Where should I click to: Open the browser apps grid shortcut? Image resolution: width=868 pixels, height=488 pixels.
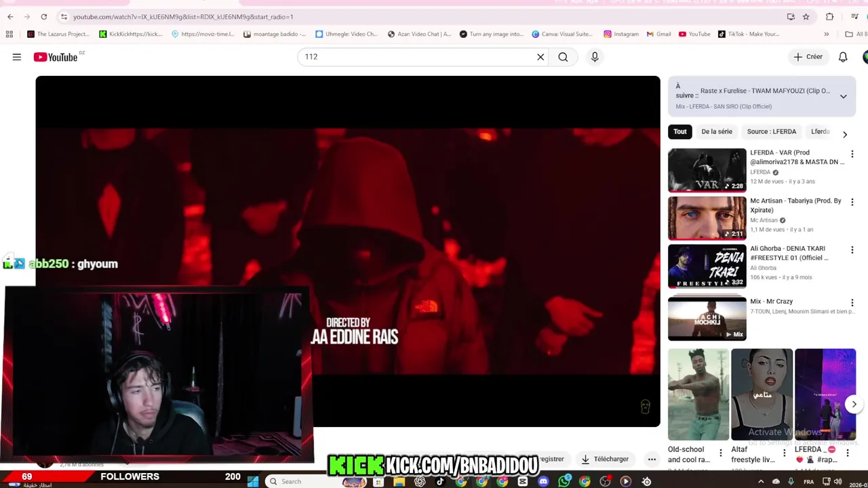(x=9, y=34)
